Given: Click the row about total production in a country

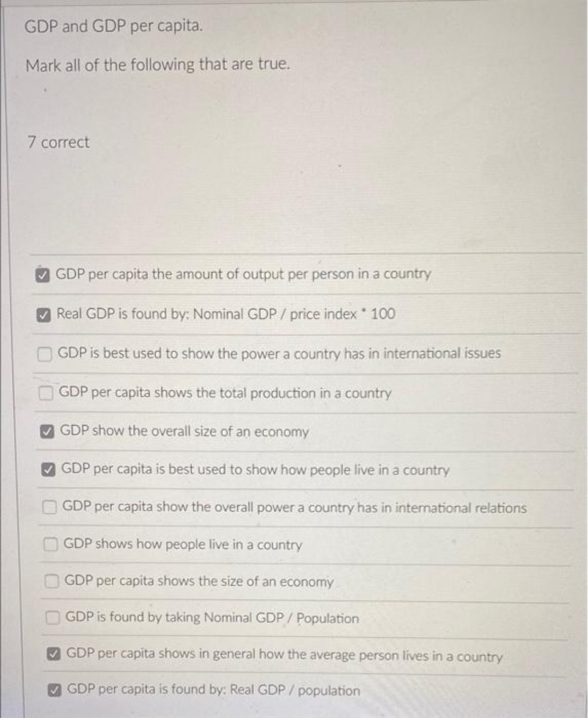Looking at the screenshot, I should tap(226, 393).
